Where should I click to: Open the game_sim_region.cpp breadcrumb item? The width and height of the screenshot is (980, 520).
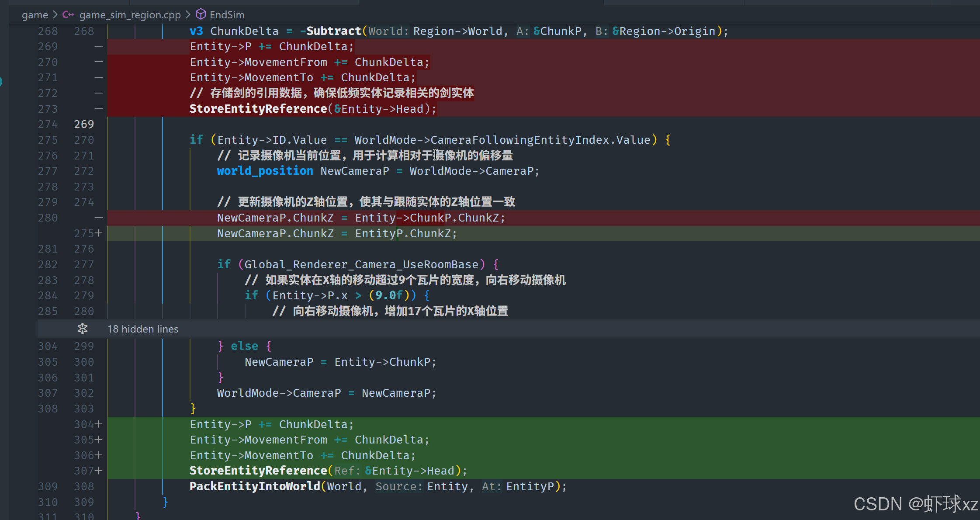tap(130, 15)
